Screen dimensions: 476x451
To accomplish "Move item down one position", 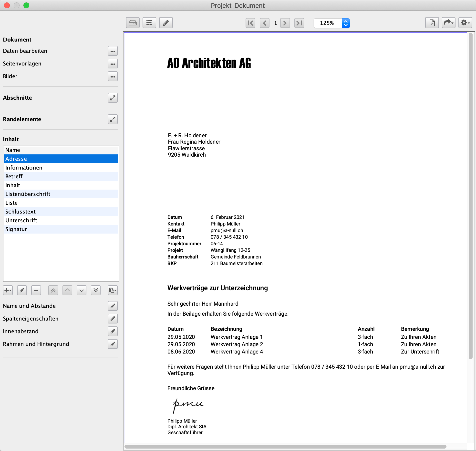I will tap(82, 290).
